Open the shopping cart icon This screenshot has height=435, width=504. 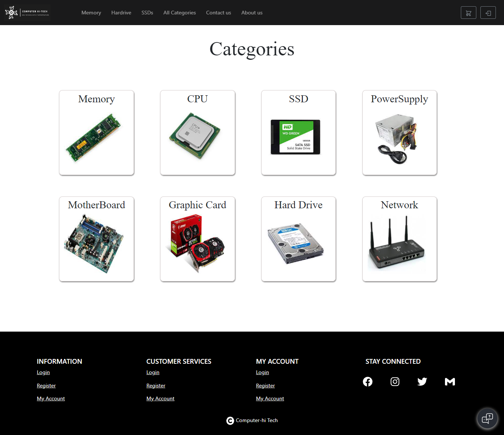tap(468, 12)
